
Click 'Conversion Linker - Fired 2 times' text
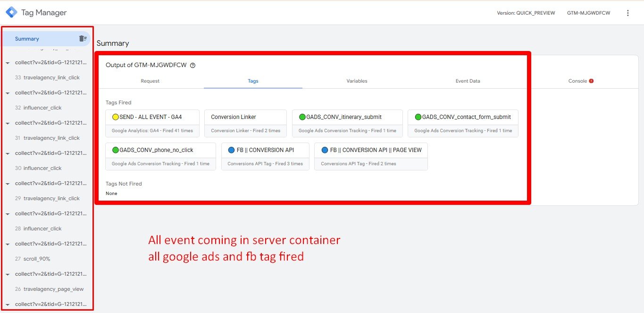[245, 131]
